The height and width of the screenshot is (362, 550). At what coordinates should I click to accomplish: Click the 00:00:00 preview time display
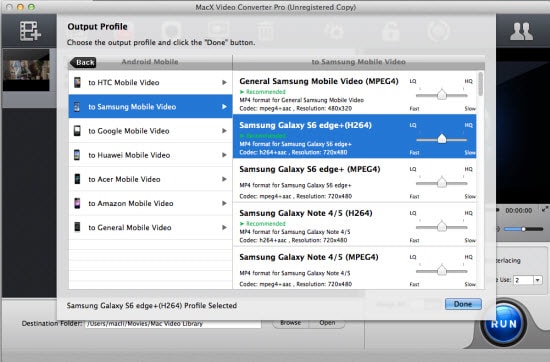click(x=518, y=210)
